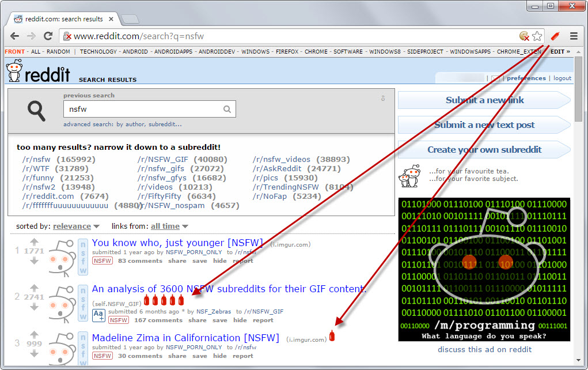Open SIDEPROJECT in the top subreddit bar
The width and height of the screenshot is (588, 370).
tap(425, 51)
